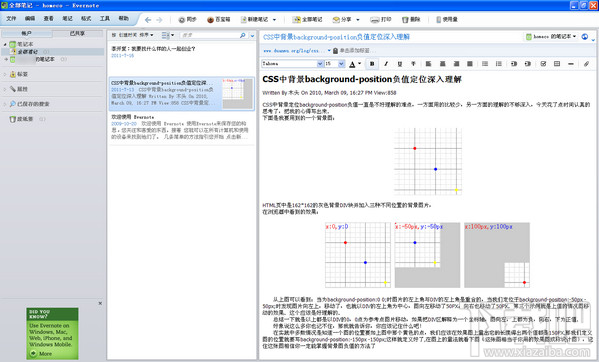Insert a bulleted list
The image size is (599, 362).
tap(485, 64)
